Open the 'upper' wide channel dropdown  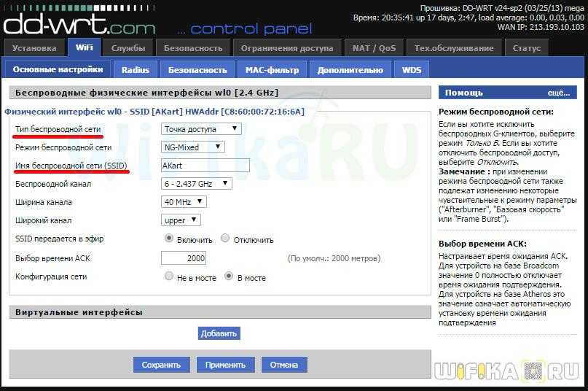point(181,220)
